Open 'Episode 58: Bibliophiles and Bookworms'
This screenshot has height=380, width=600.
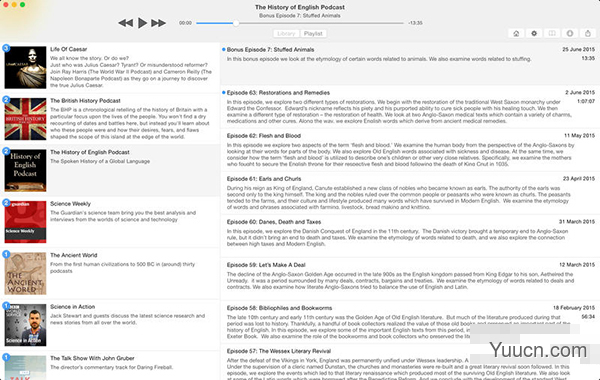(279, 308)
